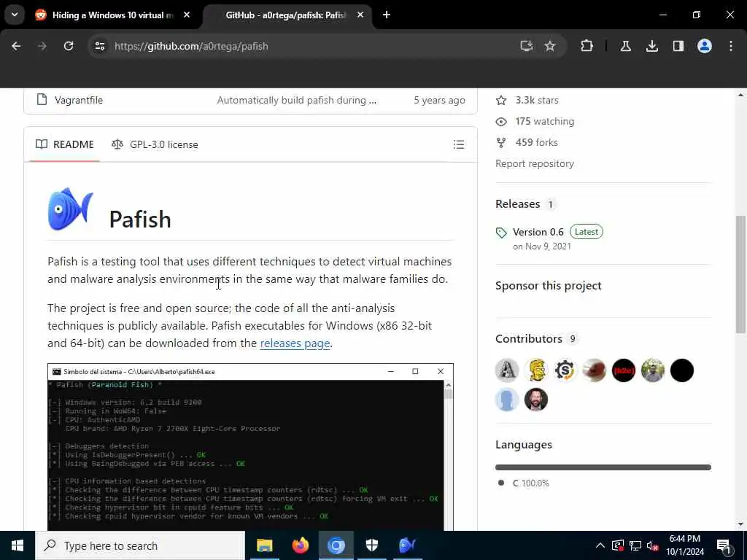Click the 'Latest' release badge
The width and height of the screenshot is (747, 560).
pyautogui.click(x=586, y=232)
